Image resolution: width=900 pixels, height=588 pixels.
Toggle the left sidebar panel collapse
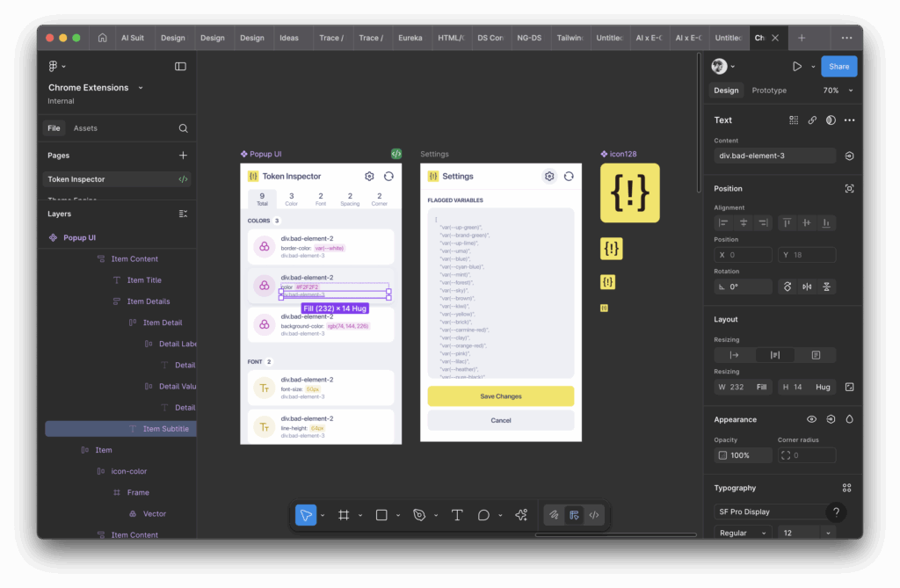pyautogui.click(x=180, y=66)
